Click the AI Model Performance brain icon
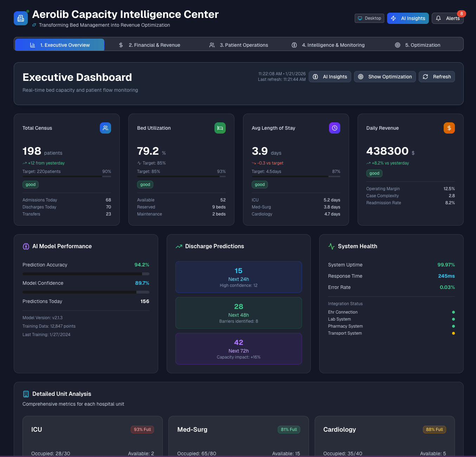 (x=26, y=246)
